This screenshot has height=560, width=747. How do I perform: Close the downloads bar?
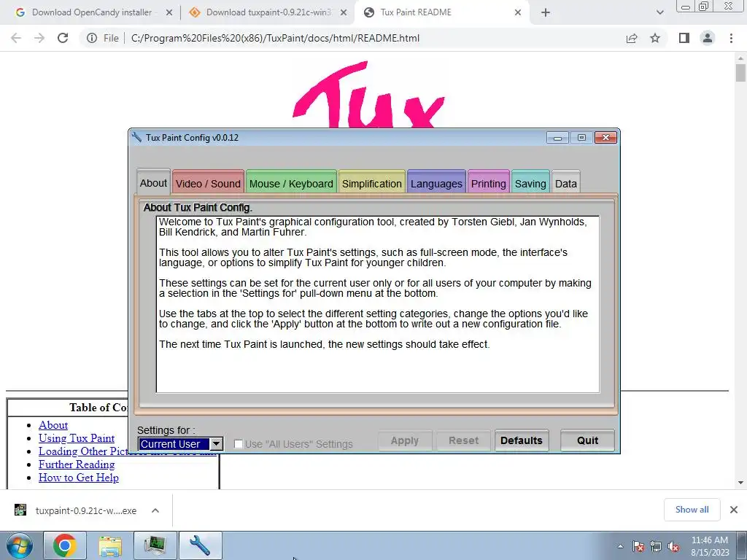click(x=734, y=510)
